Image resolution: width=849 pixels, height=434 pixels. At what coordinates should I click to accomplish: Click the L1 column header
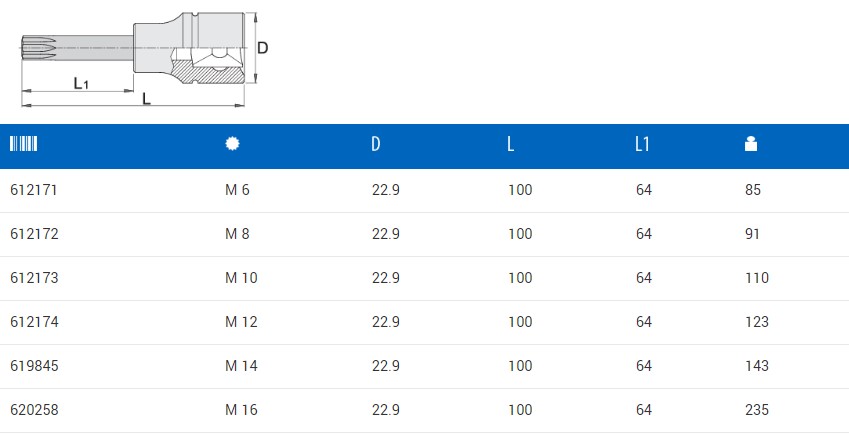click(x=642, y=144)
